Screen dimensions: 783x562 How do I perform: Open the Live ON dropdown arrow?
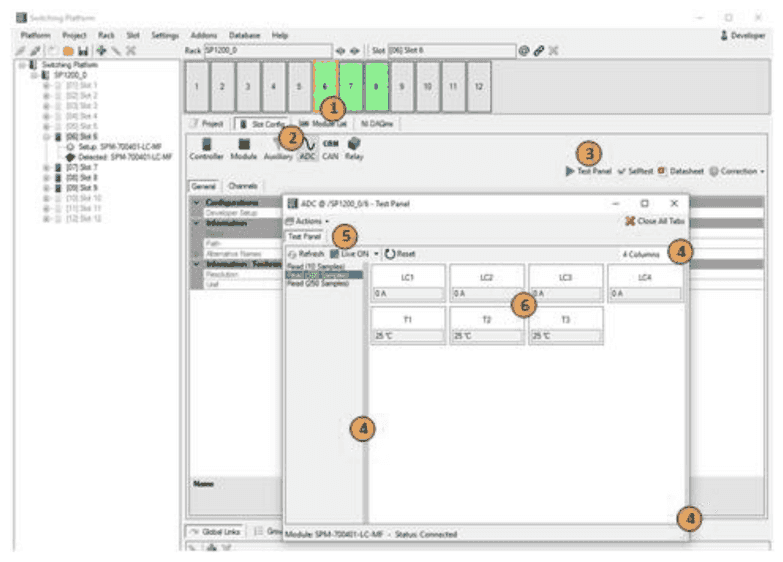[x=377, y=254]
